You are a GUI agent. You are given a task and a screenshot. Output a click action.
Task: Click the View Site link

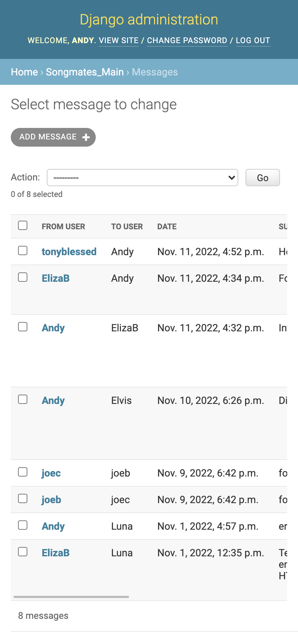point(119,40)
